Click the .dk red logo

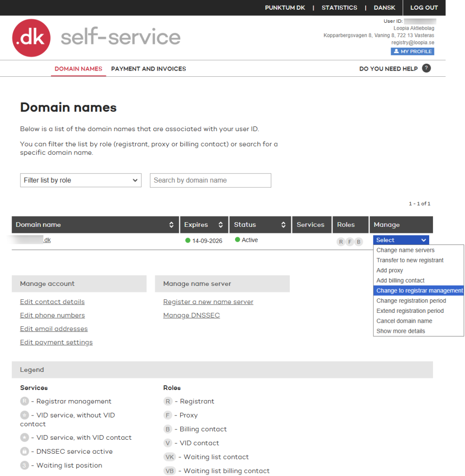coord(31,38)
